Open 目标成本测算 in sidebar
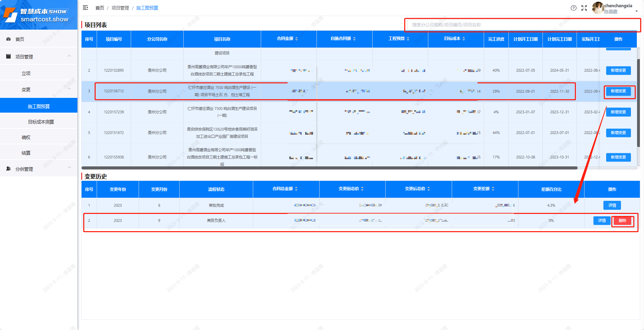644x330 pixels. coord(41,122)
